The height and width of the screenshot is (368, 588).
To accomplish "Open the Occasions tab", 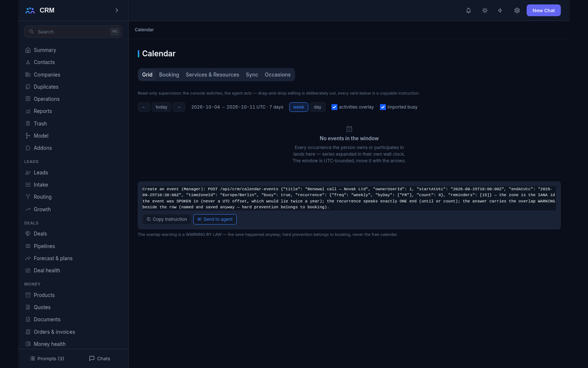I will pos(278,75).
